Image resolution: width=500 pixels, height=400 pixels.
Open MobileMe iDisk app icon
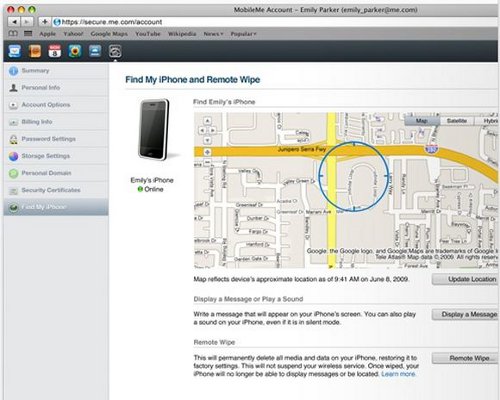click(95, 51)
